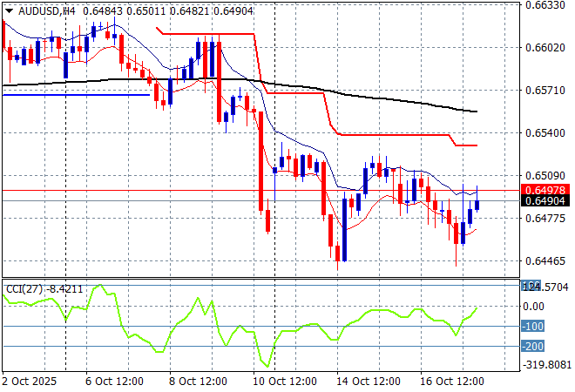Click the 0.65400 price scale value
The width and height of the screenshot is (575, 392).
tap(545, 132)
